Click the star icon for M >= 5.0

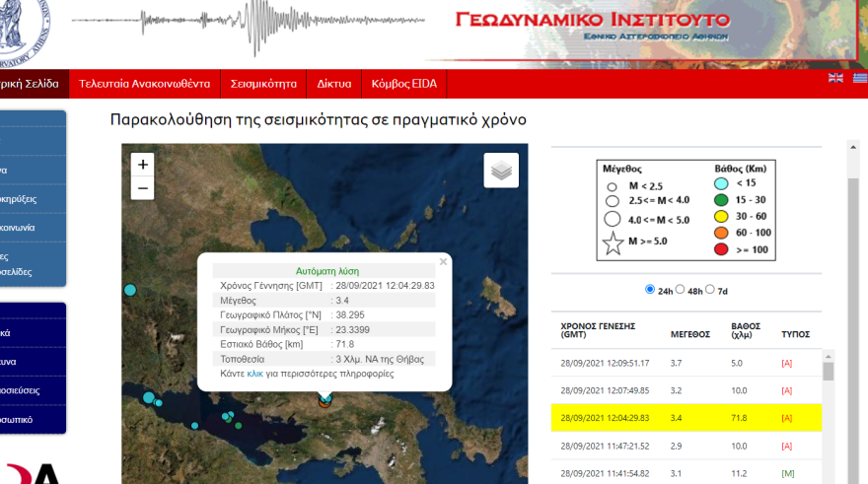coord(613,243)
